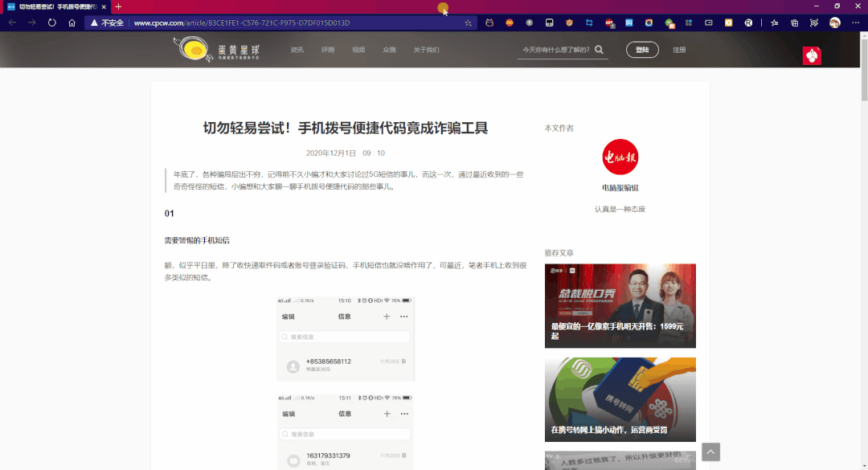Reload the page with the refresh icon
Screen dimensions: 868x470
(51, 23)
